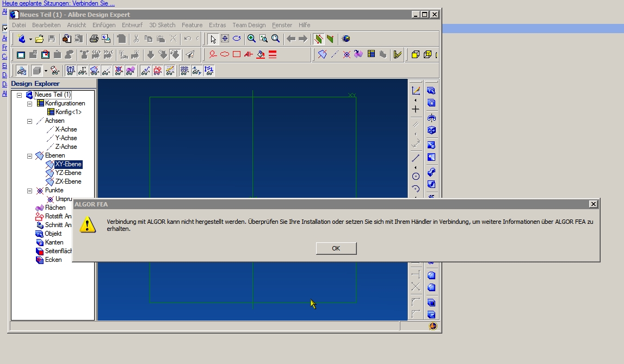
Task: Click the 'Heute geplante Sitzungen' link
Action: [x=59, y=3]
